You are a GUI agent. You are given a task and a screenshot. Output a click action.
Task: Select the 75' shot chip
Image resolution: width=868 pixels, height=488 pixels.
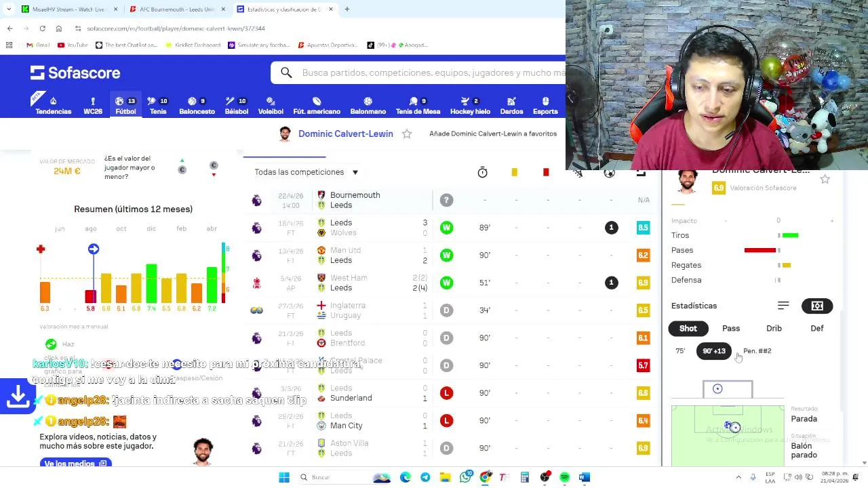point(680,351)
